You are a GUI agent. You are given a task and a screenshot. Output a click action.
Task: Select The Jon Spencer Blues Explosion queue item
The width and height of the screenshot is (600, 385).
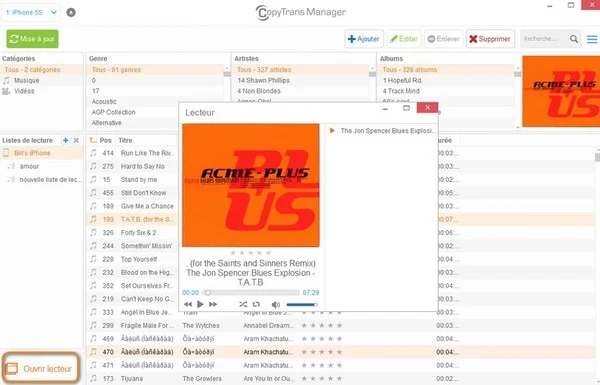pyautogui.click(x=382, y=131)
